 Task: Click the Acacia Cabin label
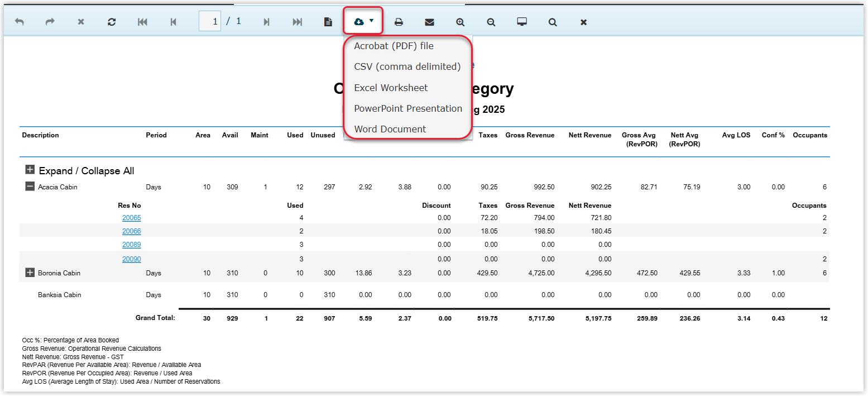(57, 187)
